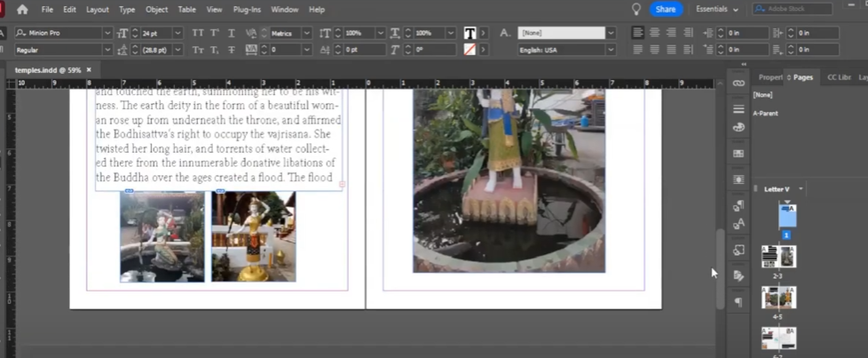This screenshot has width=868, height=358.
Task: Toggle Underline text formatting
Action: (x=233, y=33)
